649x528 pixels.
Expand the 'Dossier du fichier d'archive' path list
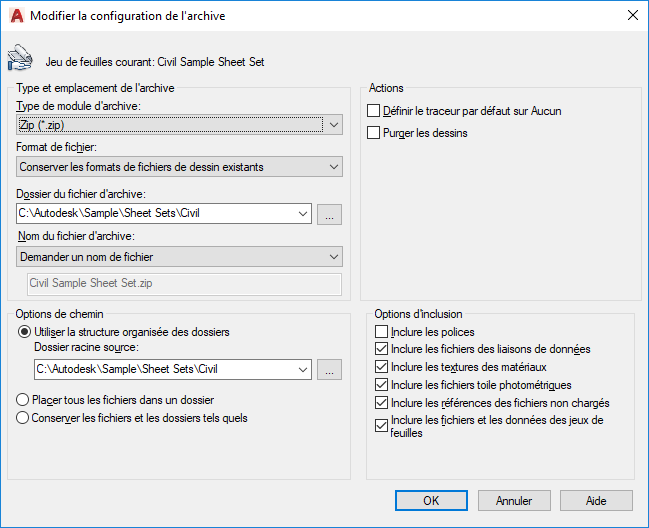click(303, 214)
